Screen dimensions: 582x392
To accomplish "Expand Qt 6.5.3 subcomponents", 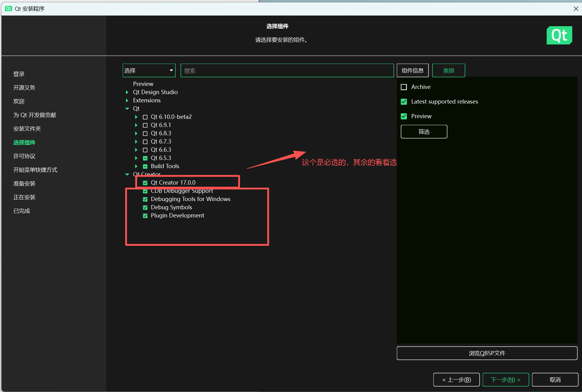I will click(x=136, y=158).
